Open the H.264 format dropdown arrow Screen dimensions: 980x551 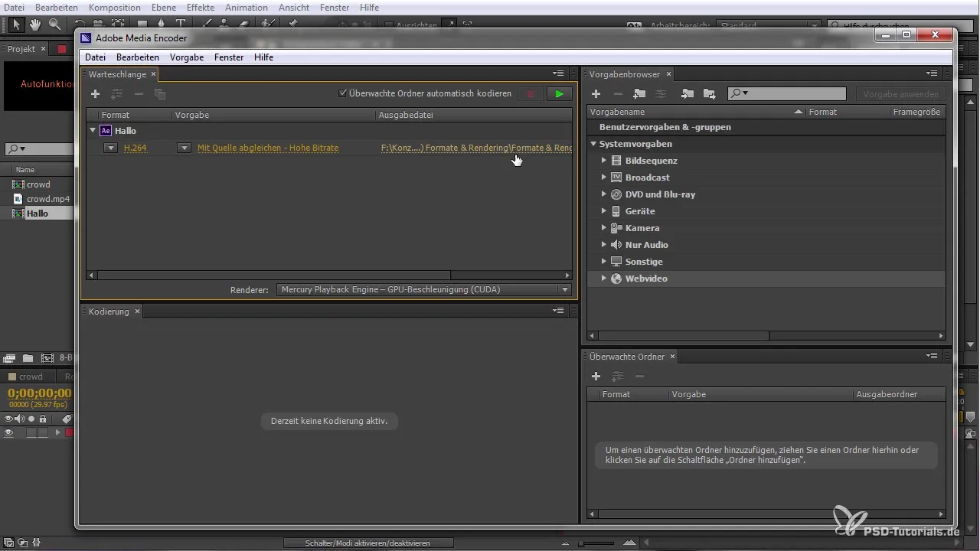(110, 148)
